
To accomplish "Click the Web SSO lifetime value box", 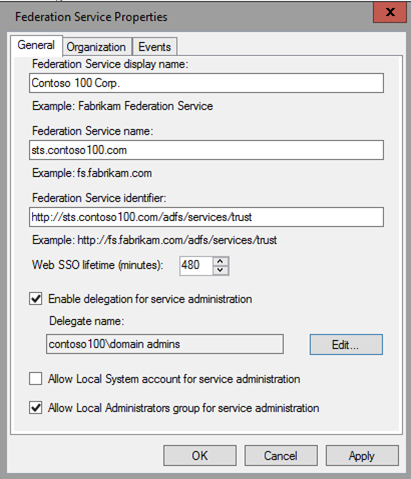I will pos(196,266).
